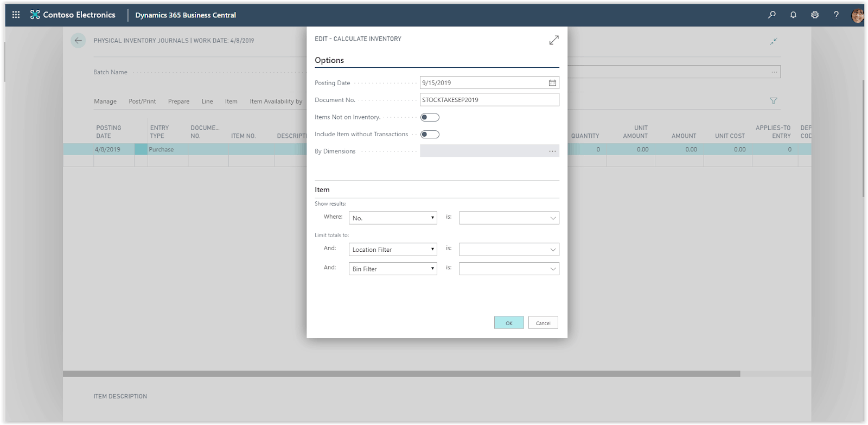Open the Bin Filter field dropdown

point(393,269)
